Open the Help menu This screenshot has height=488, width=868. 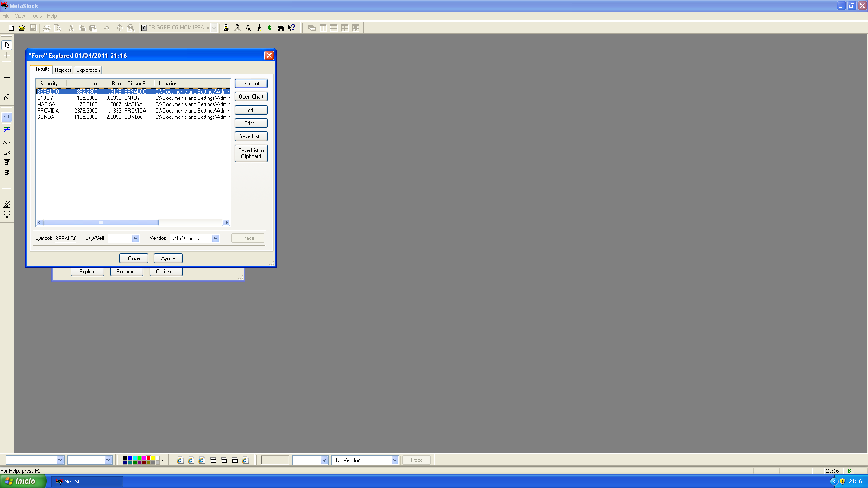point(52,16)
